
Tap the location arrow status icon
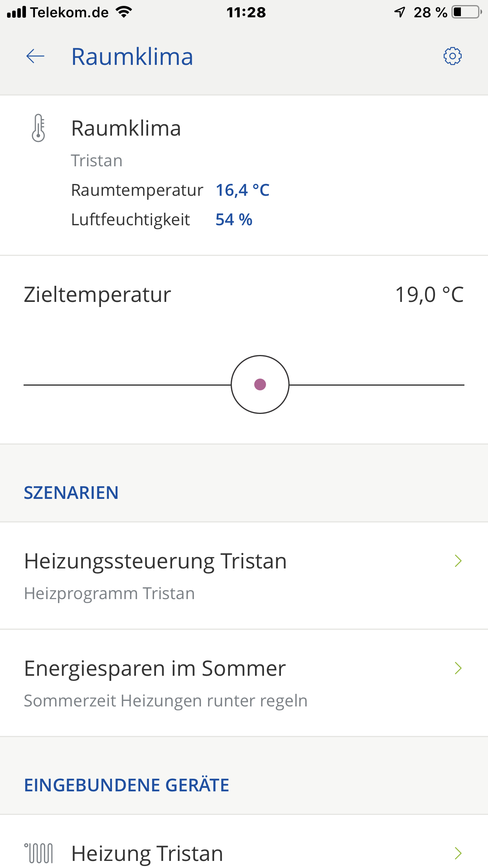click(x=400, y=12)
